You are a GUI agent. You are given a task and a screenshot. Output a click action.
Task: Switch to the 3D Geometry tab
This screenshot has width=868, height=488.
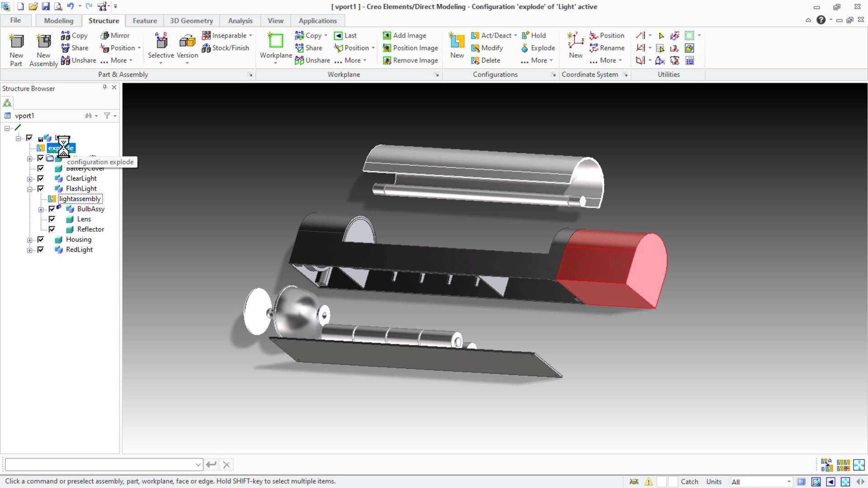(x=191, y=21)
